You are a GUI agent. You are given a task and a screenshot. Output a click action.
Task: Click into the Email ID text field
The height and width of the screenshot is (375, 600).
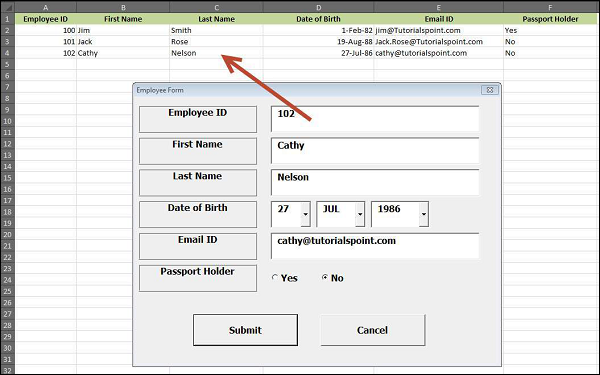375,246
